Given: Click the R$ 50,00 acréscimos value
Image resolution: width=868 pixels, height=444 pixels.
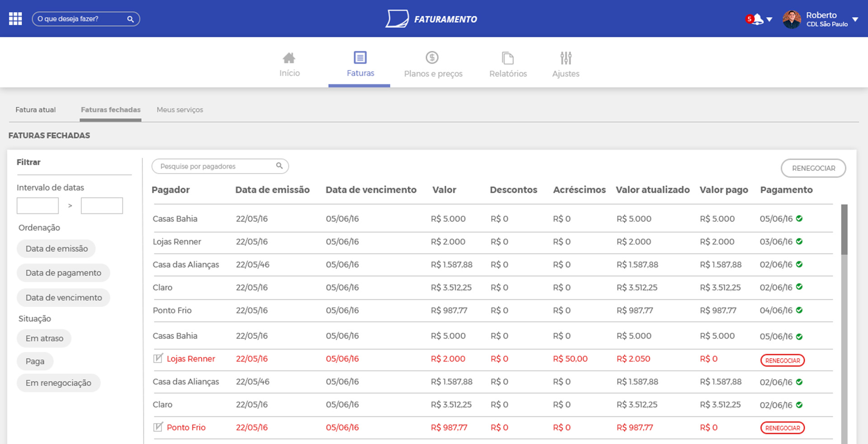Looking at the screenshot, I should pyautogui.click(x=570, y=359).
